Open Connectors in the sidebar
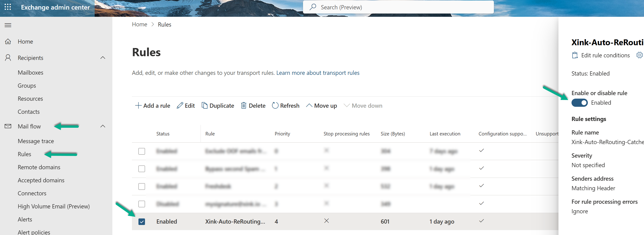The width and height of the screenshot is (644, 235). pyautogui.click(x=32, y=193)
